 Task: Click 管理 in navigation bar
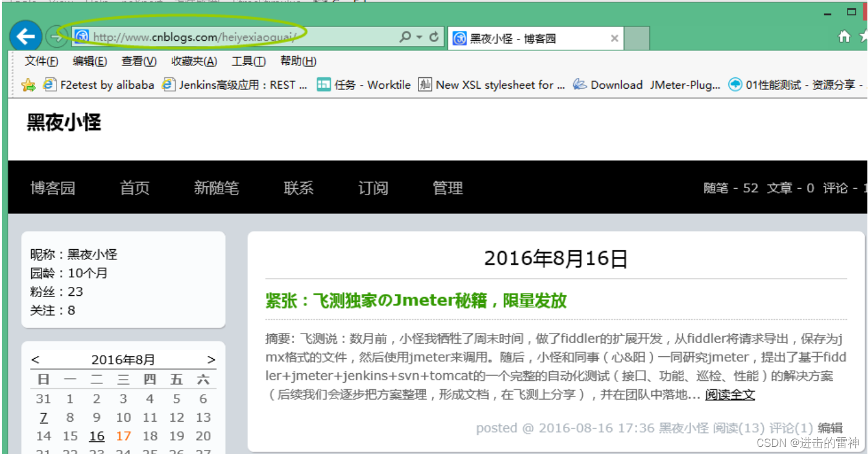coord(448,188)
